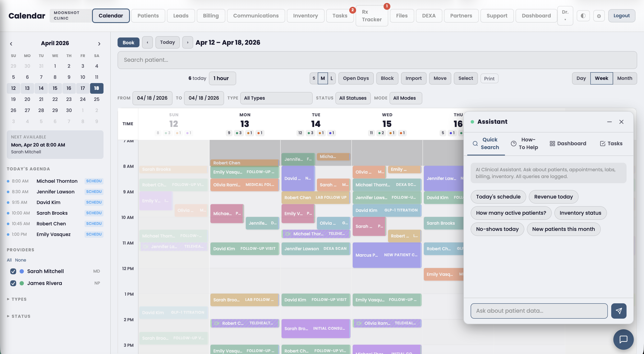The height and width of the screenshot is (354, 644).
Task: Open the All Types filter dropdown
Action: click(276, 98)
